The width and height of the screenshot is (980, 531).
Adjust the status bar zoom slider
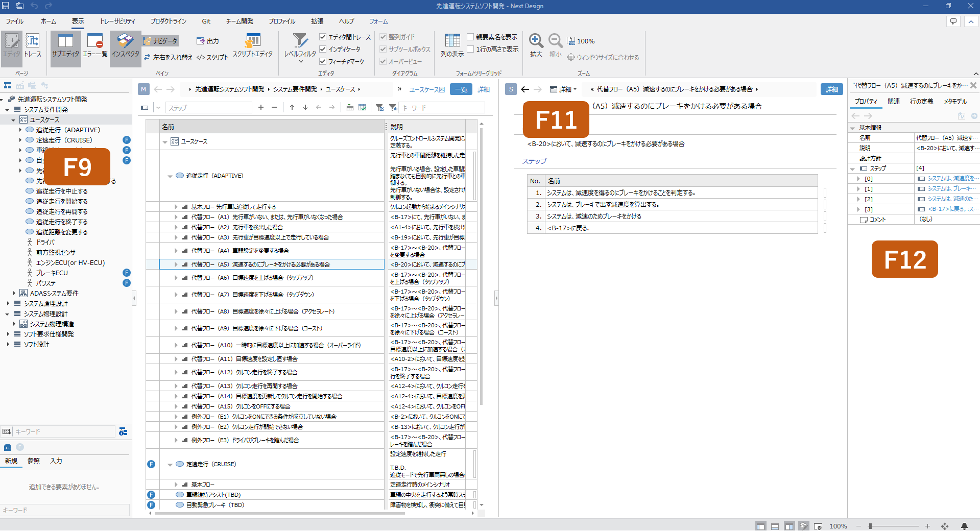click(x=870, y=526)
